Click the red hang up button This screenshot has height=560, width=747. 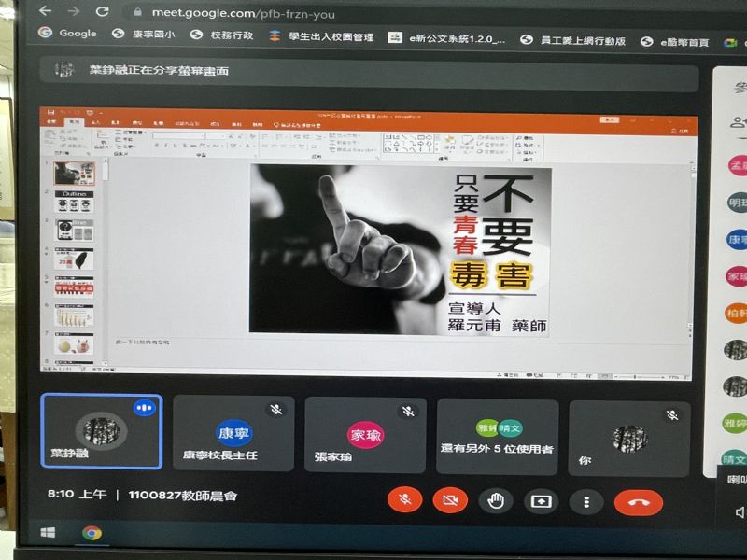pyautogui.click(x=639, y=502)
